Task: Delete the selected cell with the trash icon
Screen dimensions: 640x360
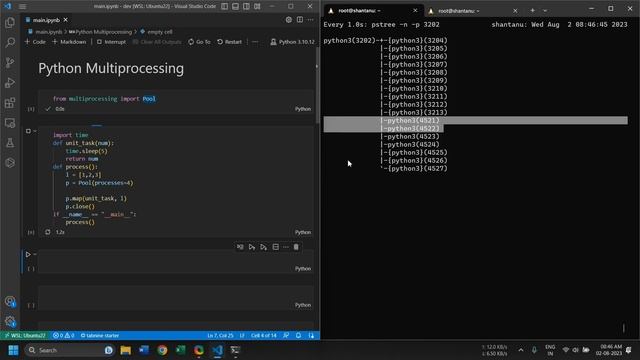Action: [296, 247]
